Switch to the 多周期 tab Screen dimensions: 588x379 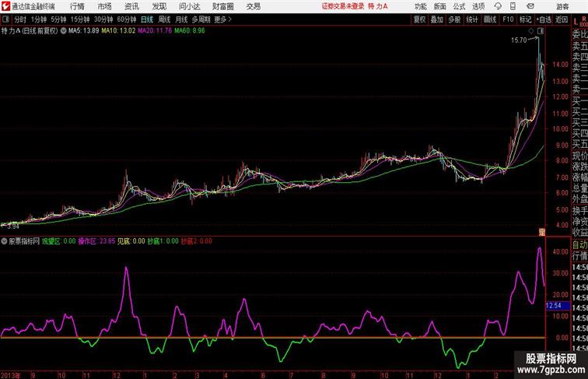[x=201, y=19]
